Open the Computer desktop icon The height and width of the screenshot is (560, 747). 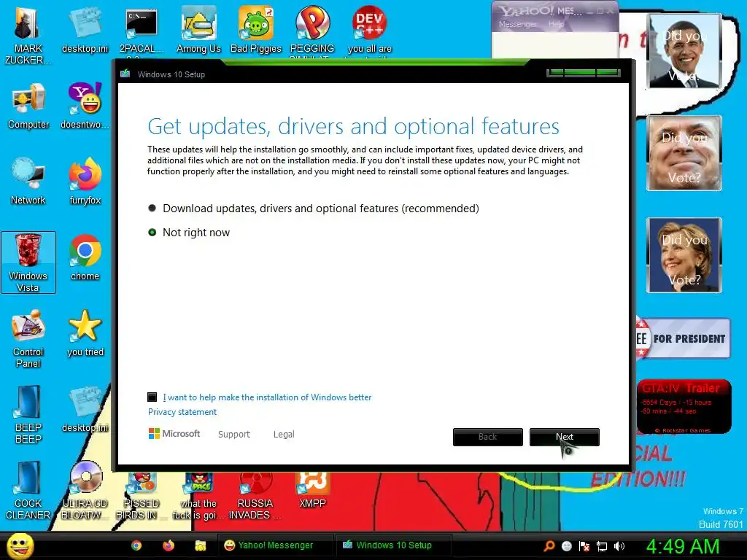click(28, 106)
